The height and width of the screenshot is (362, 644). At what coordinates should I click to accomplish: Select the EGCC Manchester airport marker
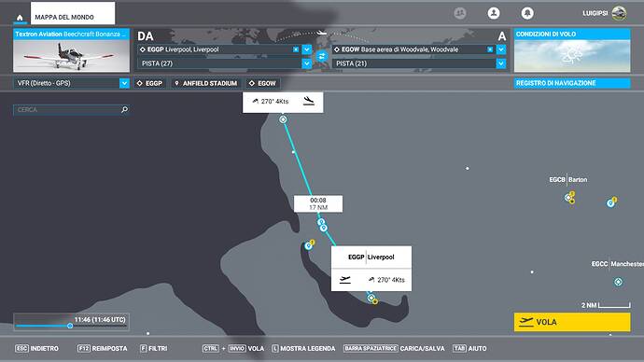(x=618, y=282)
